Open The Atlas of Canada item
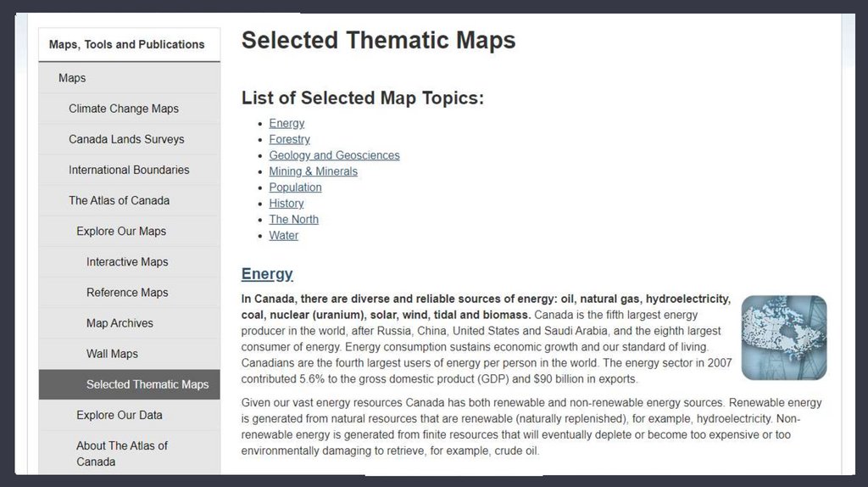 point(119,200)
